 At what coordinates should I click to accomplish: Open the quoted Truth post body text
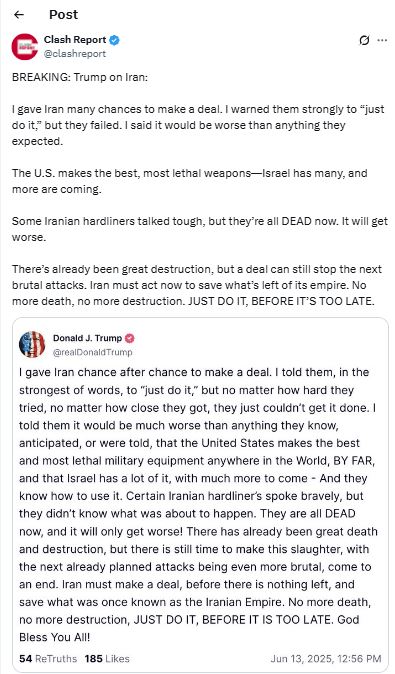[x=197, y=504]
